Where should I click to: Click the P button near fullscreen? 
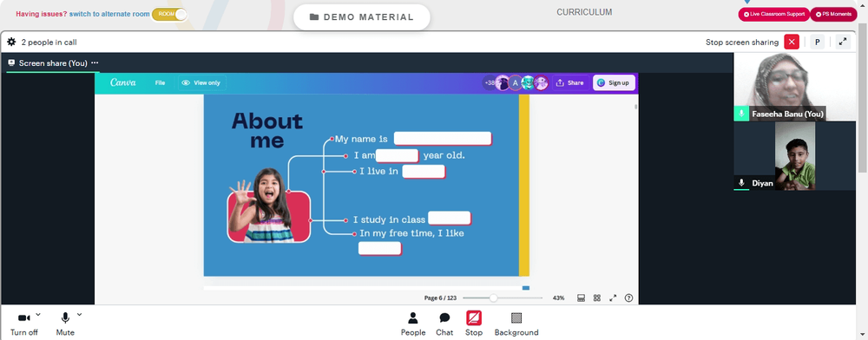[817, 42]
